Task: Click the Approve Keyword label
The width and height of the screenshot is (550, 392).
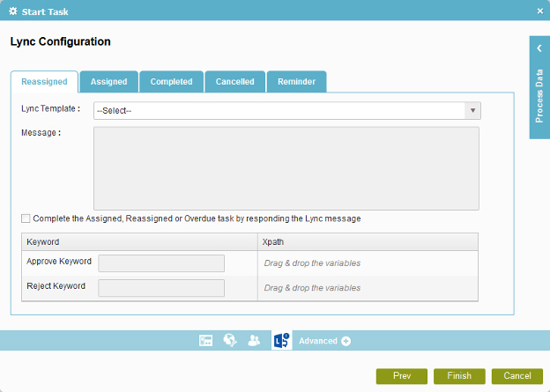Action: pos(59,262)
